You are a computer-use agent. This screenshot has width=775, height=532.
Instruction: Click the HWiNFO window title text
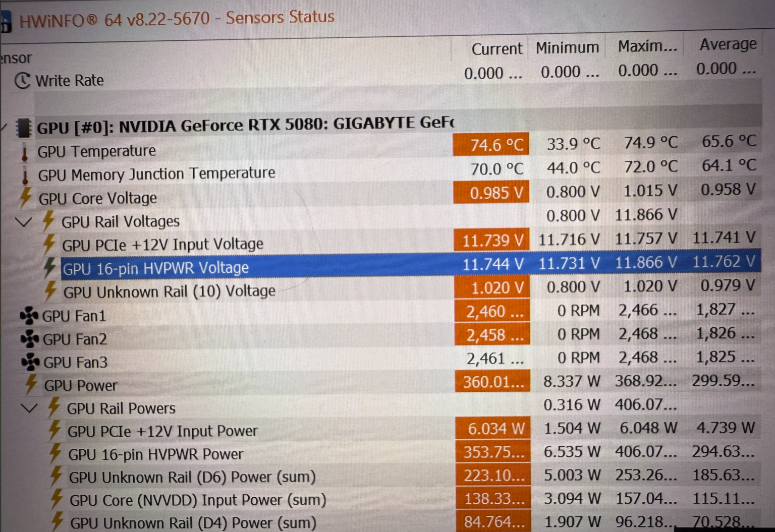coord(177,19)
